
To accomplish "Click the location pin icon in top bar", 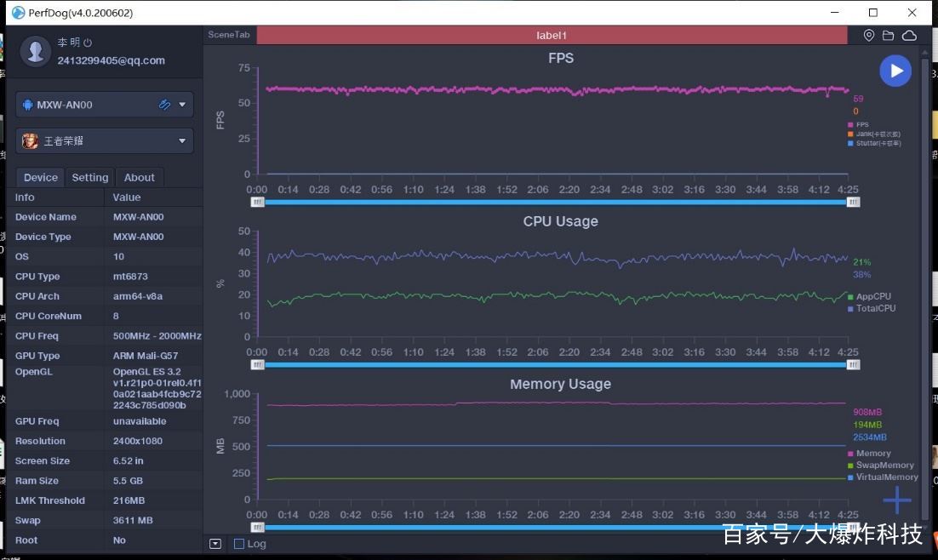I will (x=869, y=36).
